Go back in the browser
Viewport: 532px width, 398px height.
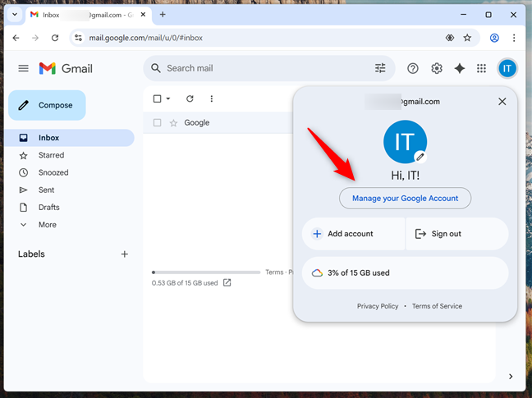click(x=16, y=38)
